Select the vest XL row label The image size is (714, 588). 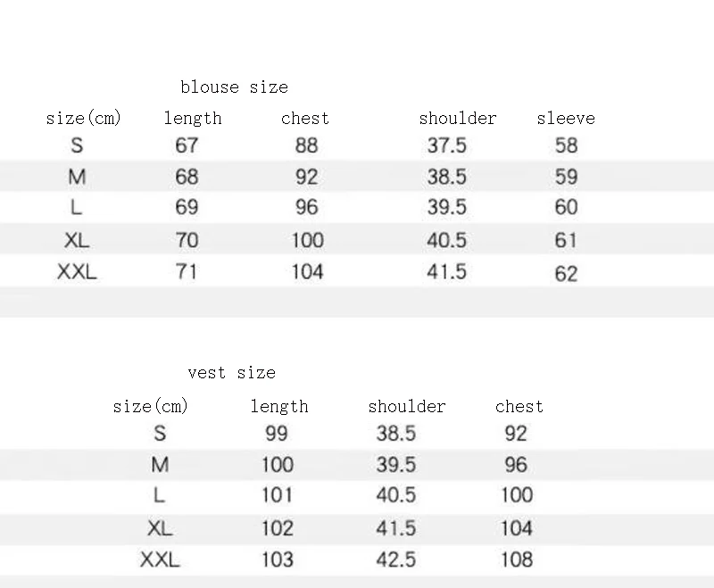click(x=160, y=528)
